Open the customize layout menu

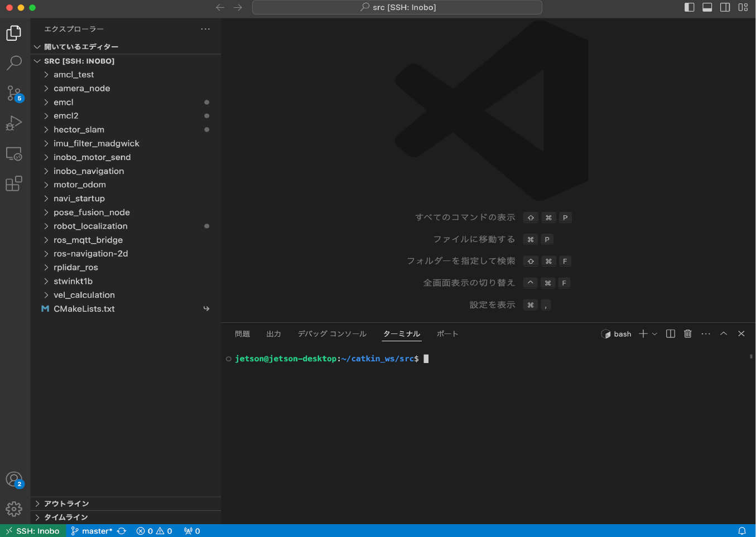(743, 7)
